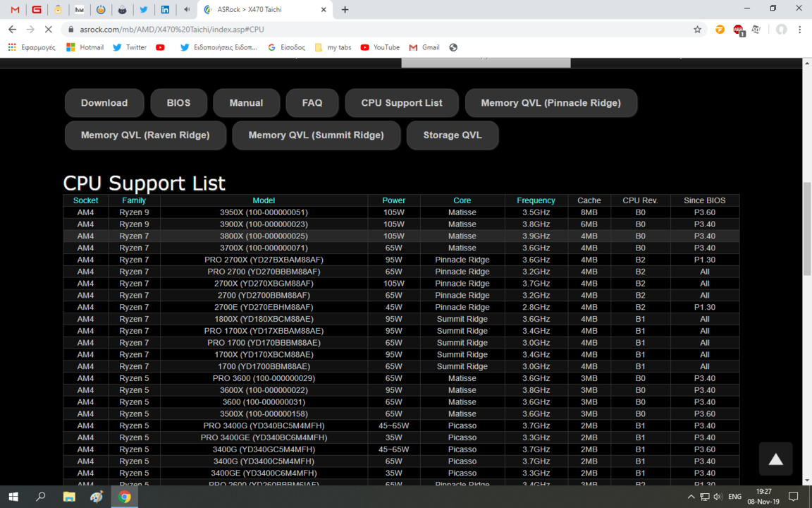Select the PRO 3400GE (YD340BC6M4MFH) cell
This screenshot has height=508, width=812.
[264, 437]
